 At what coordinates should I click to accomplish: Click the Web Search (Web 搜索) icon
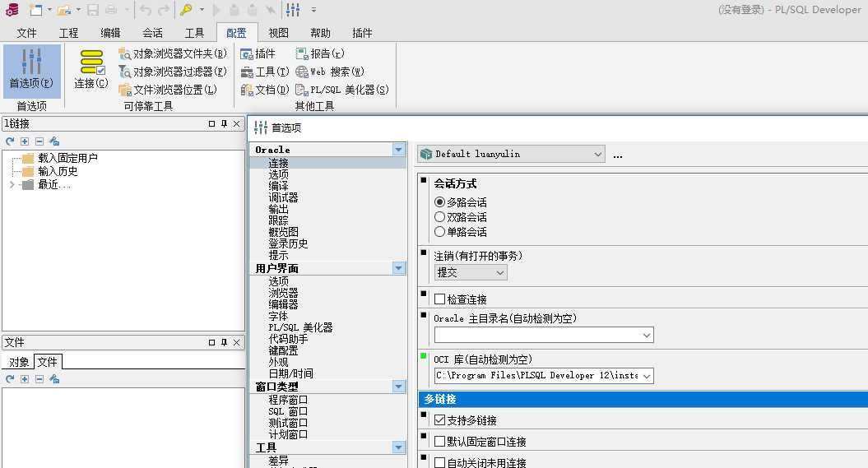[329, 72]
